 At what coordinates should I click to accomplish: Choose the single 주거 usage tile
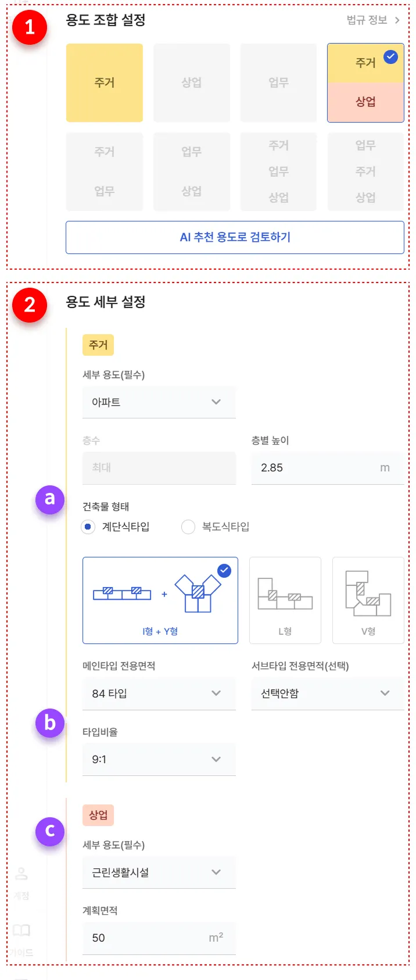click(105, 83)
